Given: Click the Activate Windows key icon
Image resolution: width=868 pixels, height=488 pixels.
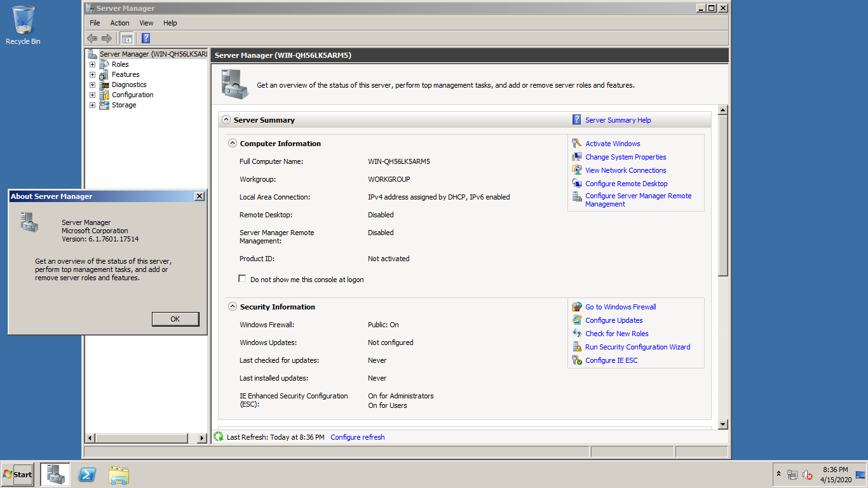Looking at the screenshot, I should point(577,144).
